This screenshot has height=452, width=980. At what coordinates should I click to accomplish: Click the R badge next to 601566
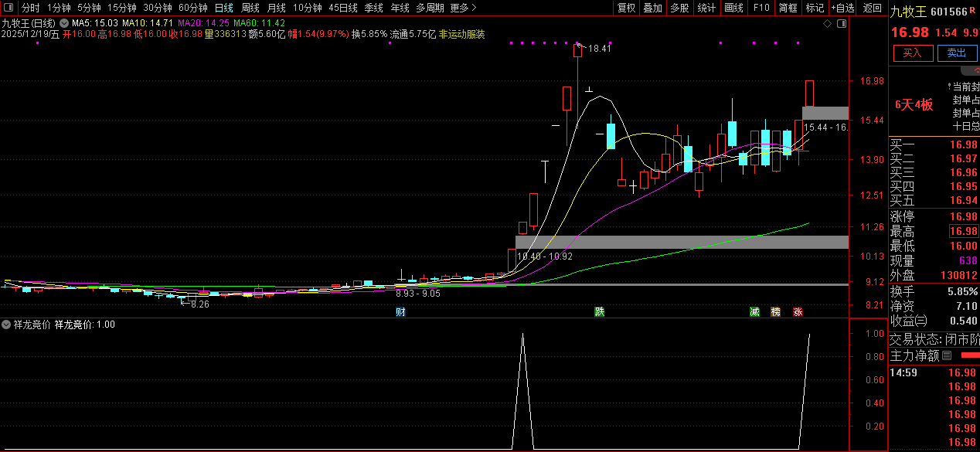pyautogui.click(x=974, y=12)
